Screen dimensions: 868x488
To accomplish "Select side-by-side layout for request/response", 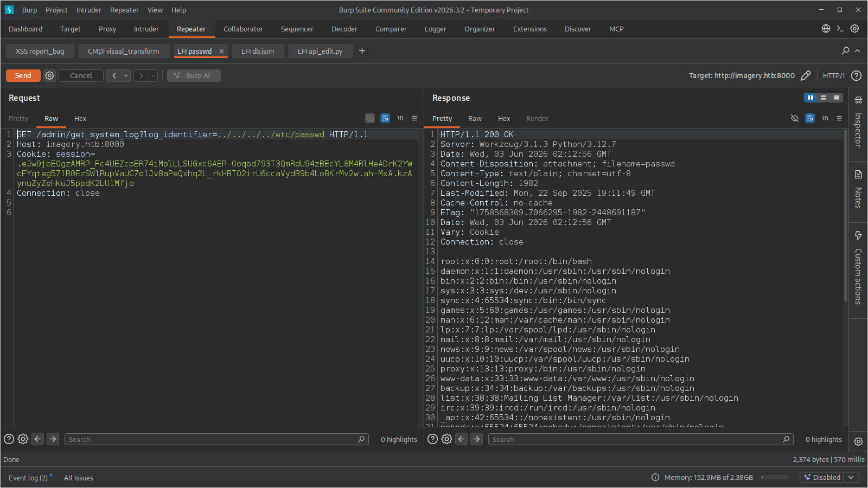I will pos(810,98).
